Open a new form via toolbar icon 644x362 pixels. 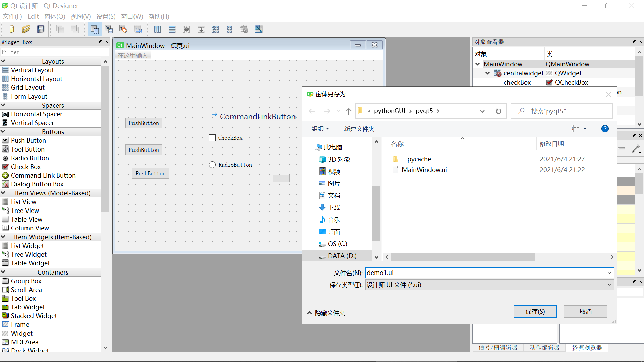(x=12, y=29)
